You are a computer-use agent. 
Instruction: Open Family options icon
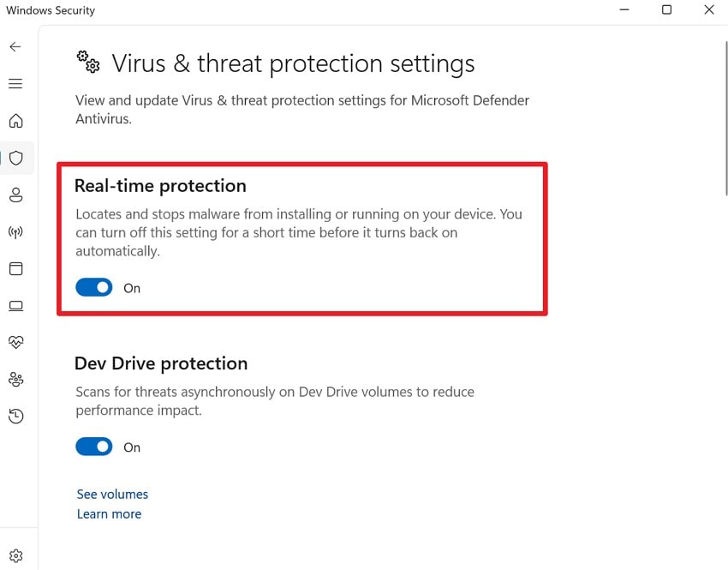tap(15, 379)
